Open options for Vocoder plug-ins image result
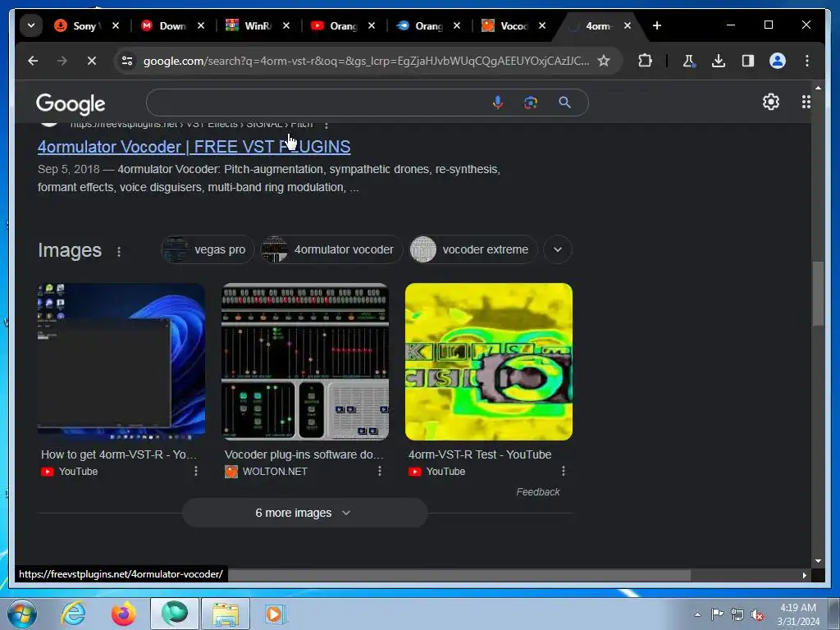The width and height of the screenshot is (840, 630). (380, 471)
